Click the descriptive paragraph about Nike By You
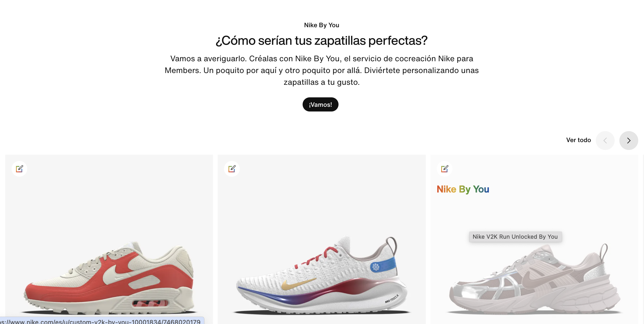644x324 pixels. click(x=321, y=70)
